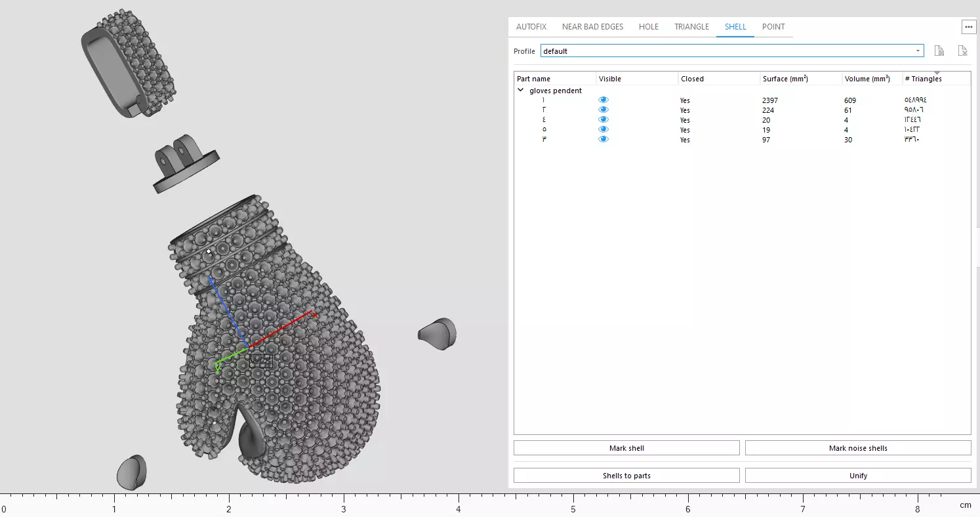Click the Unify button
This screenshot has height=517, width=980.
coord(858,476)
